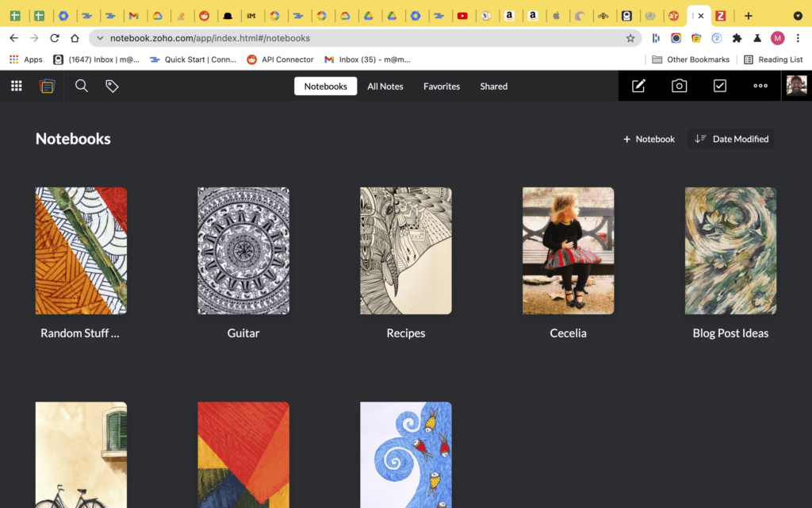The image size is (812, 508).
Task: Add a new Notebook
Action: point(649,139)
